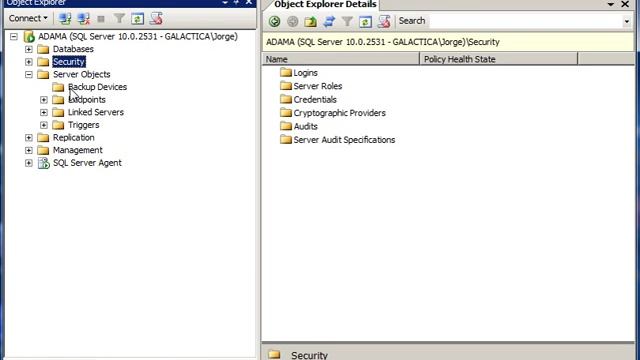Screen dimensions: 640x360
Task: Open the Object Explorer window position menu
Action: pos(225,2)
